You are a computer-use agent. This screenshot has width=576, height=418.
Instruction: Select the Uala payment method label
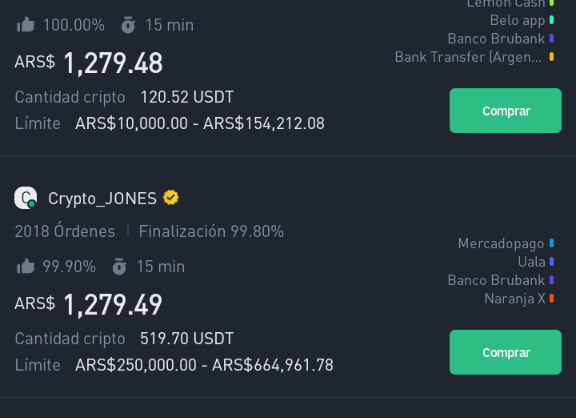532,262
